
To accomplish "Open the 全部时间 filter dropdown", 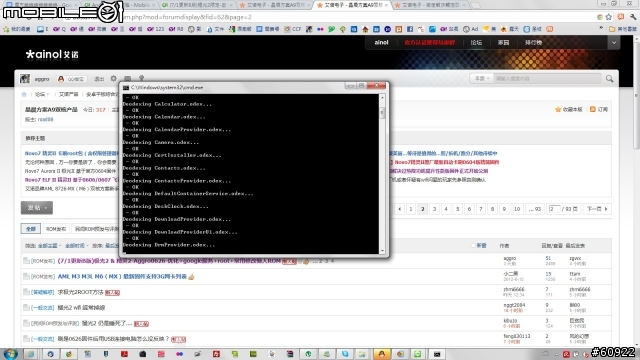I will (x=76, y=246).
